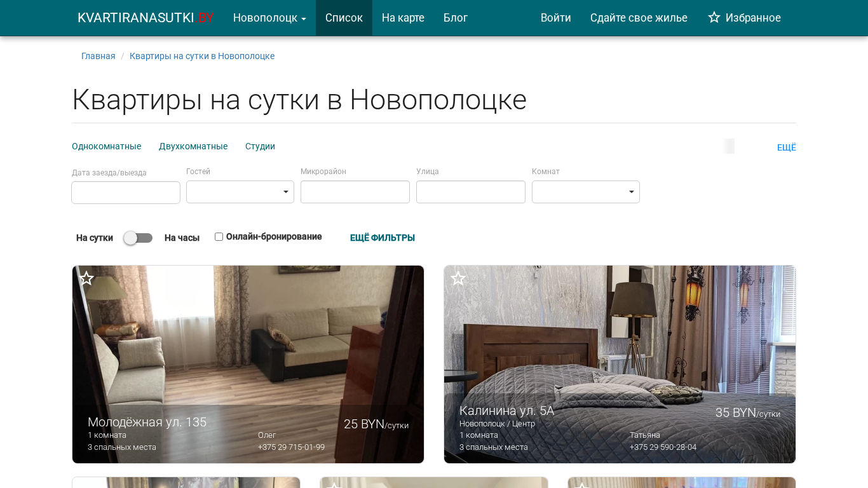Viewport: 868px width, 488px height.
Task: Click the owner name Татьяна
Action: tap(645, 435)
